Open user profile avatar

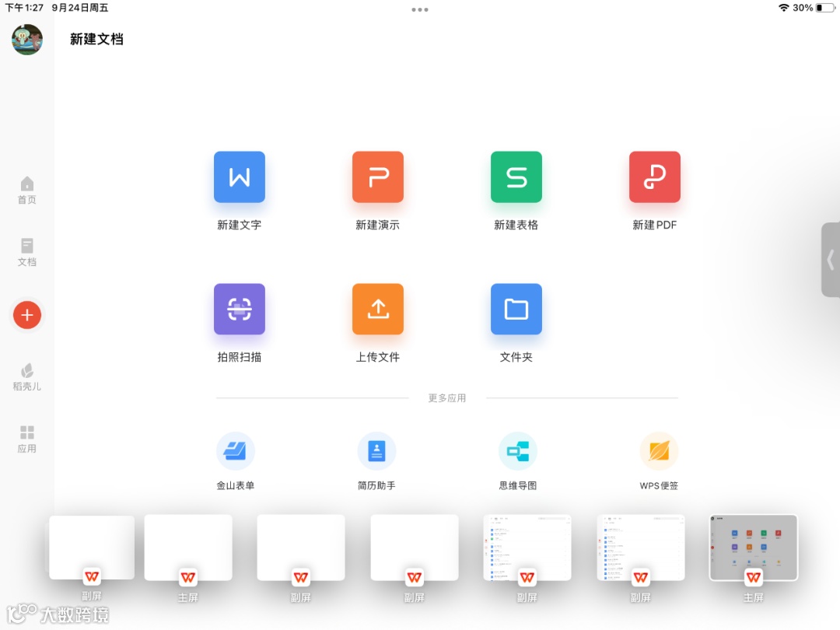[26, 39]
